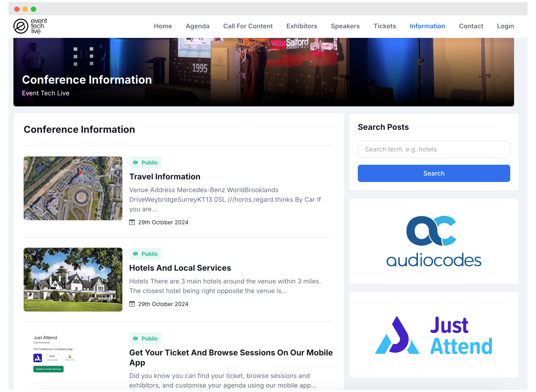Click the Public visibility badge on Travel Information

point(145,163)
